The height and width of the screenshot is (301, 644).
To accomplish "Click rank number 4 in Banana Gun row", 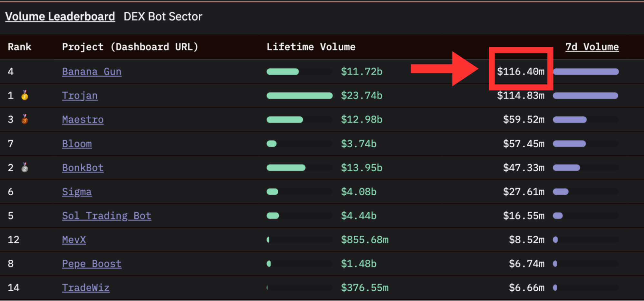I will (11, 71).
